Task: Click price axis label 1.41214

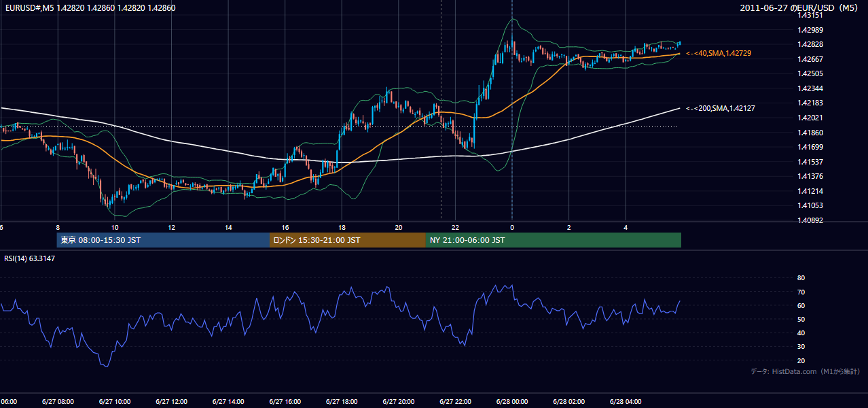Action: 810,191
